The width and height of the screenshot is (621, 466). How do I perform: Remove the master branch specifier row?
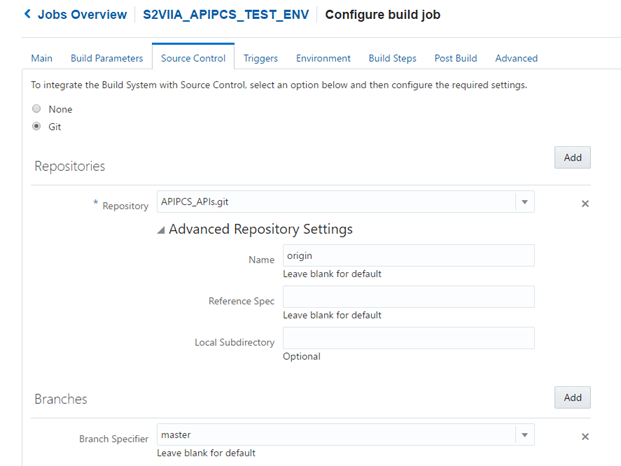pyautogui.click(x=585, y=437)
